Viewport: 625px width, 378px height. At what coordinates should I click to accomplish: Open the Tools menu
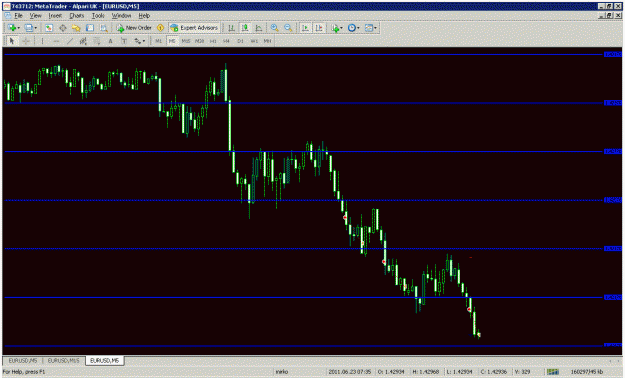(x=98, y=16)
